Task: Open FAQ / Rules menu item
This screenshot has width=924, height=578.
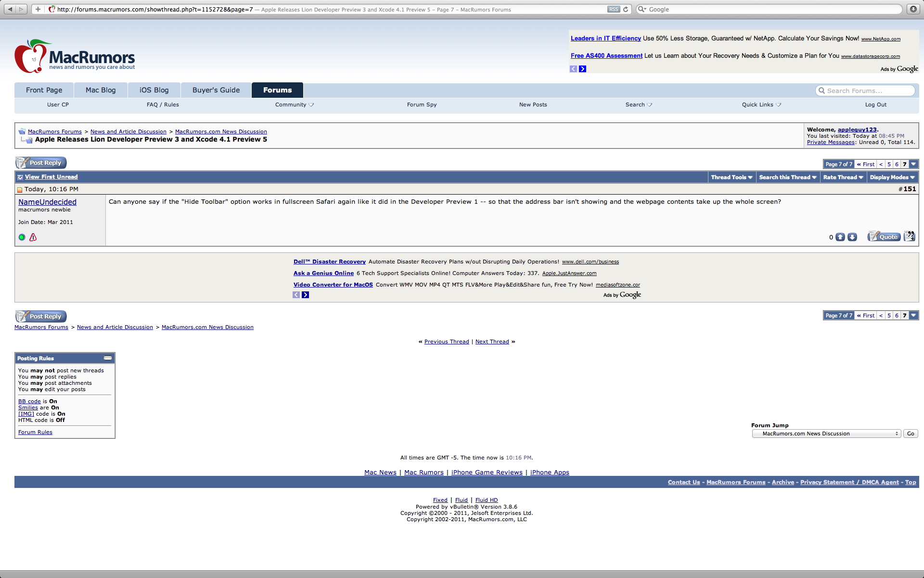Action: coord(163,105)
